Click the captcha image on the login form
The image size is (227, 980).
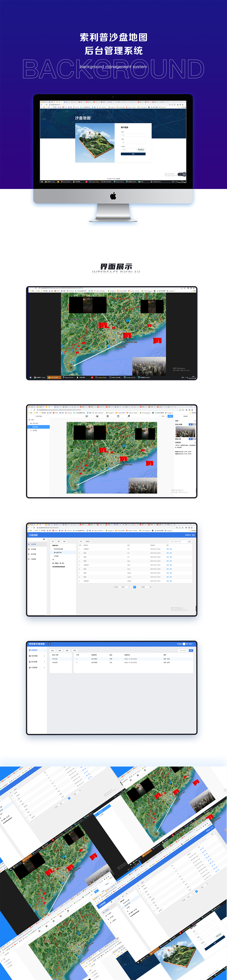coord(141,149)
